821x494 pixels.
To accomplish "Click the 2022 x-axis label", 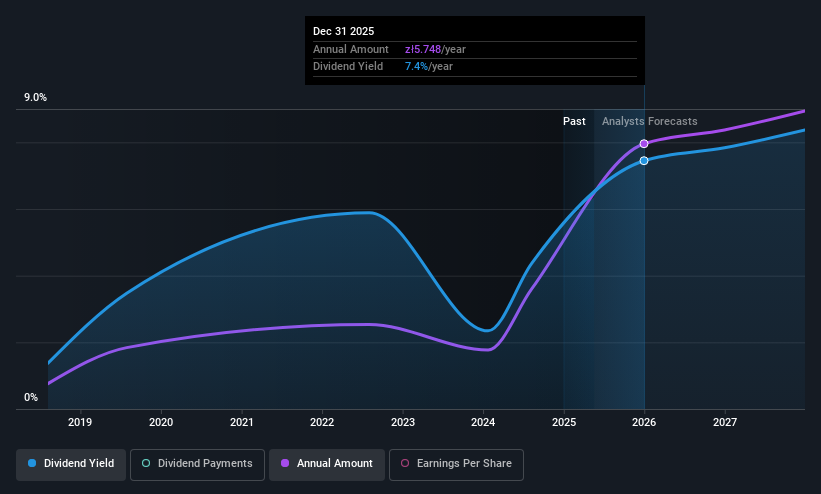I will [322, 422].
